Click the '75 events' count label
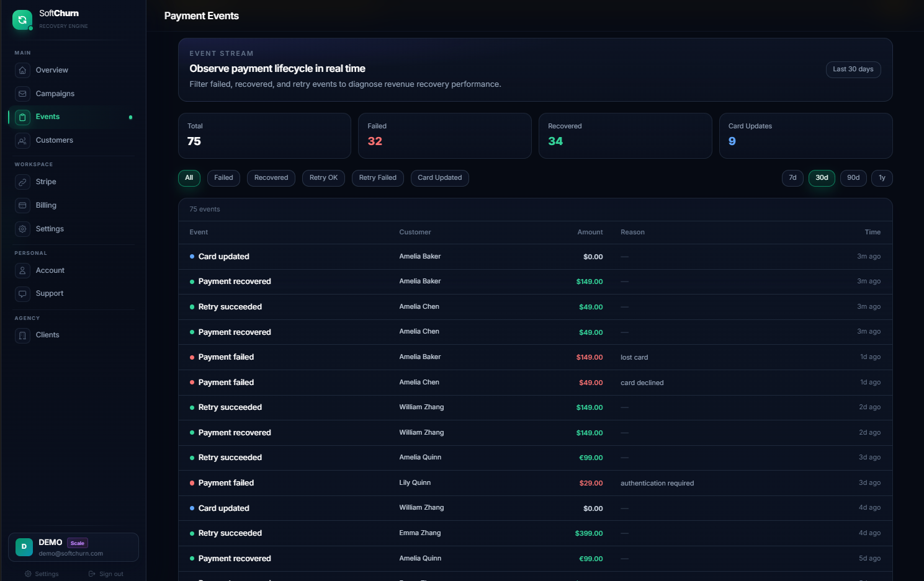The height and width of the screenshot is (581, 924). click(205, 210)
